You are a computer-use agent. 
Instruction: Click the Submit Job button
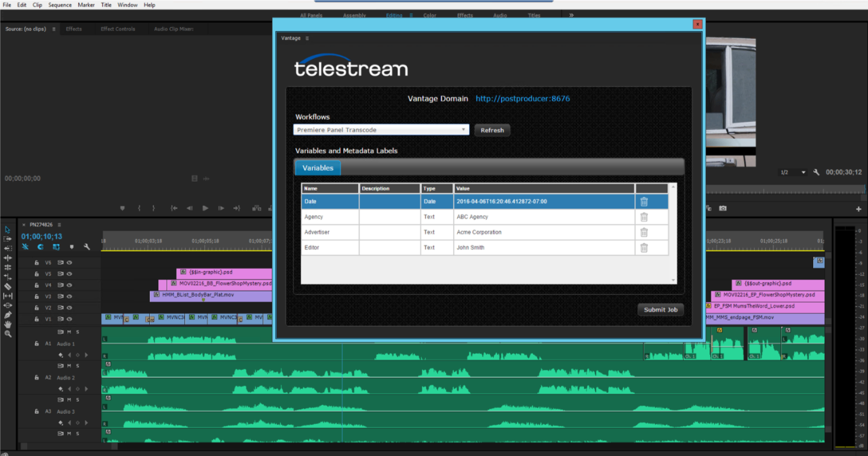[x=660, y=310]
